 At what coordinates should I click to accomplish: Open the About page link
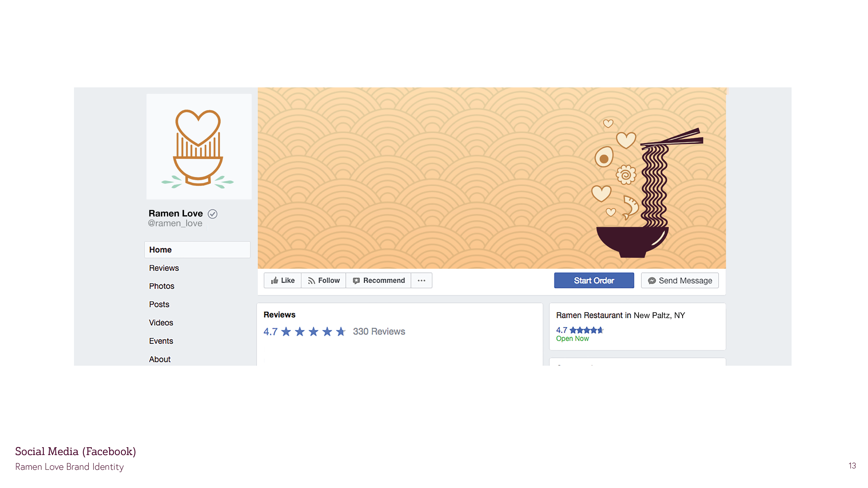tap(160, 359)
